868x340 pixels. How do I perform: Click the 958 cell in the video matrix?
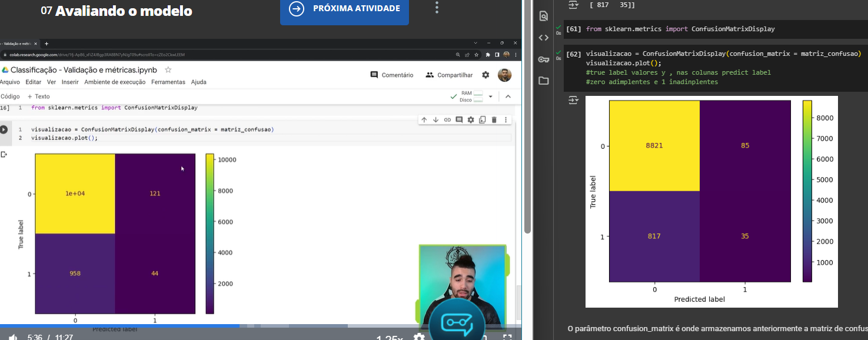pos(75,273)
